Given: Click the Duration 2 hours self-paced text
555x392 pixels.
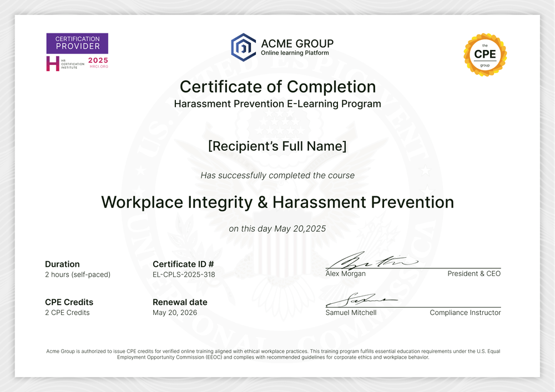Looking at the screenshot, I should click(78, 274).
